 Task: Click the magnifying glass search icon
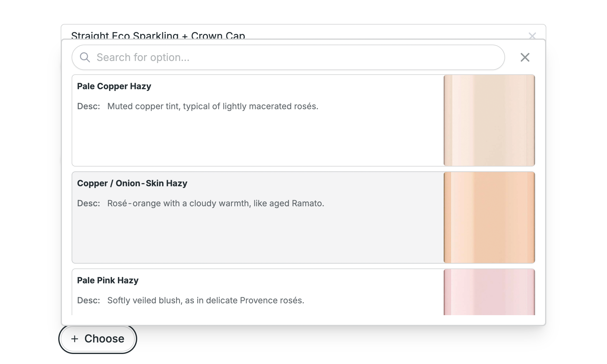tap(85, 57)
